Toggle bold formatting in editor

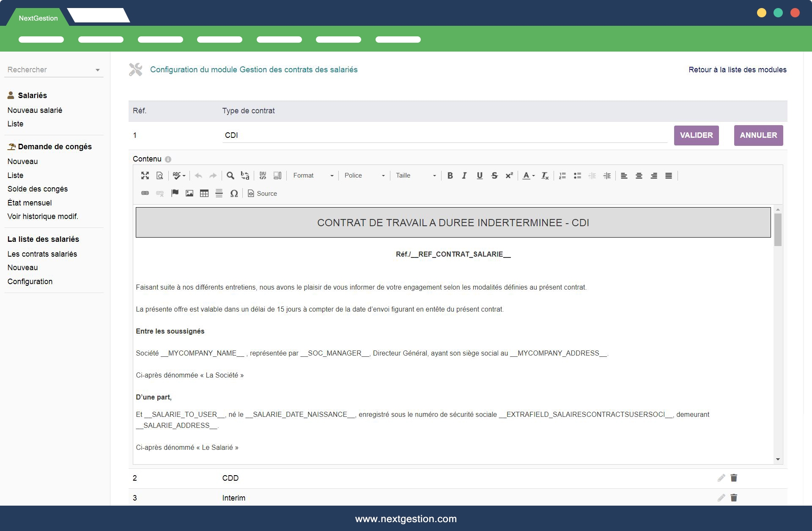point(450,175)
